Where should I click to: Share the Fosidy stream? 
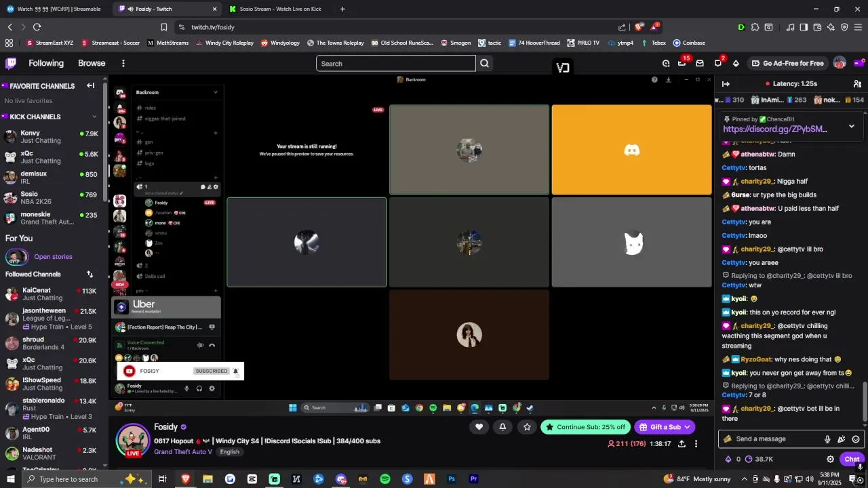point(682,444)
